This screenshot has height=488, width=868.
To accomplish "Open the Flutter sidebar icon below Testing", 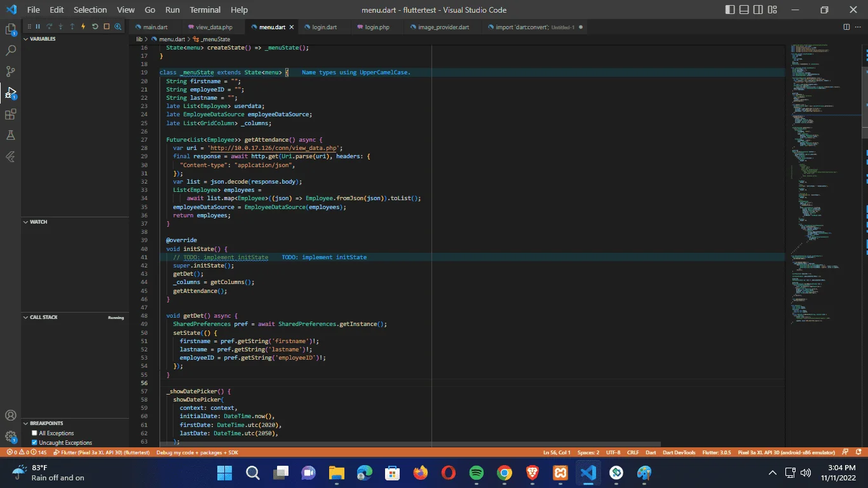I will click(10, 156).
